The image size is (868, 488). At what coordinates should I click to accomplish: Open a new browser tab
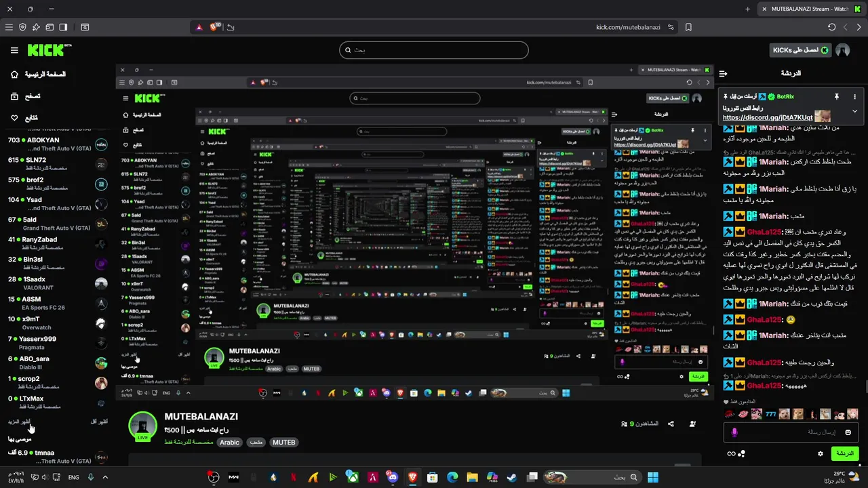coord(747,9)
